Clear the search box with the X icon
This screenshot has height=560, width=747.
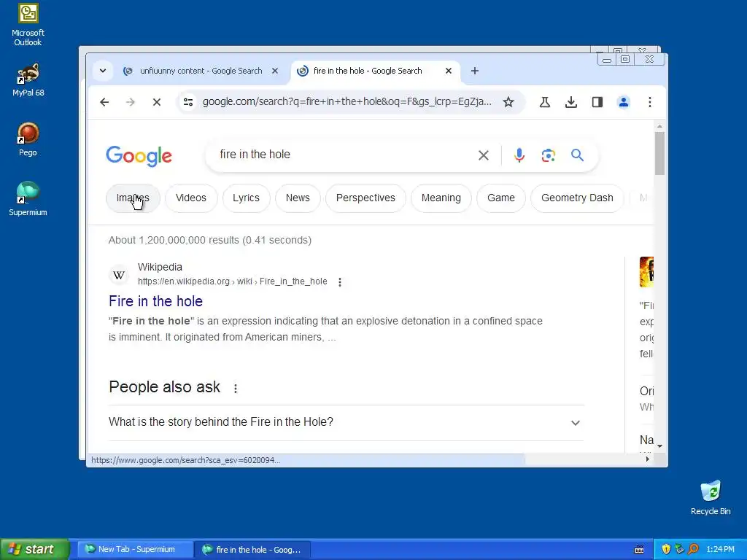click(x=483, y=155)
